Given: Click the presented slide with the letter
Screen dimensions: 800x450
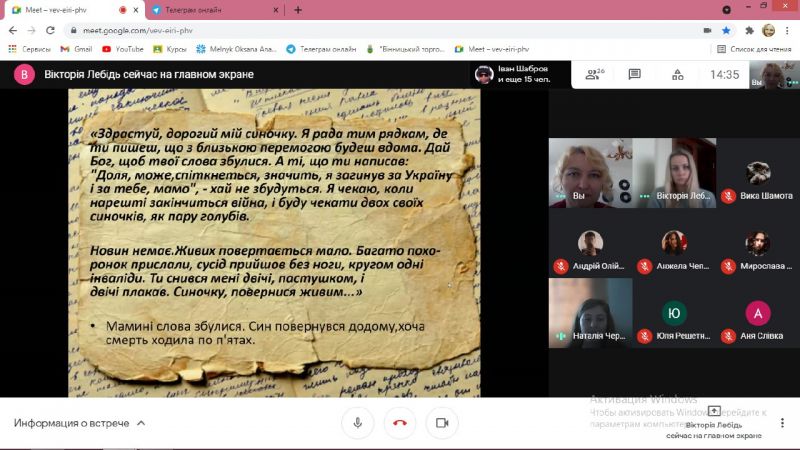Looking at the screenshot, I should click(x=274, y=243).
